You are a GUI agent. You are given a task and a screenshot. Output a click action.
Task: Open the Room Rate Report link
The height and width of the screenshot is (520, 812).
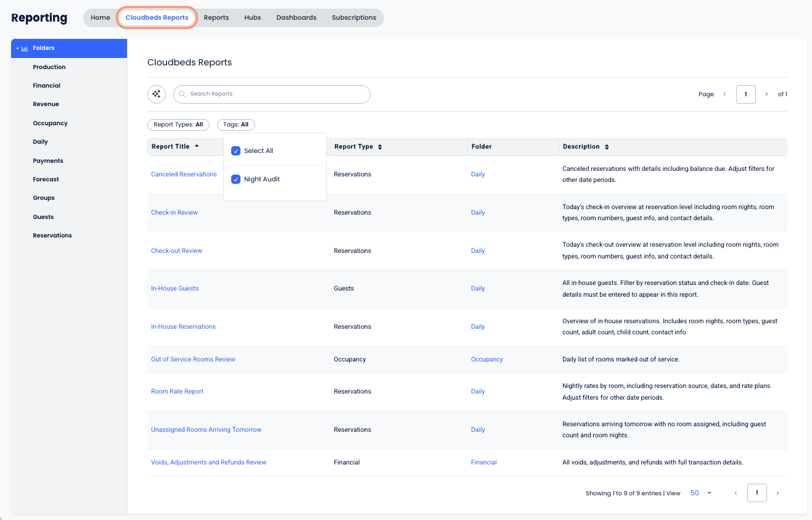[x=177, y=391]
